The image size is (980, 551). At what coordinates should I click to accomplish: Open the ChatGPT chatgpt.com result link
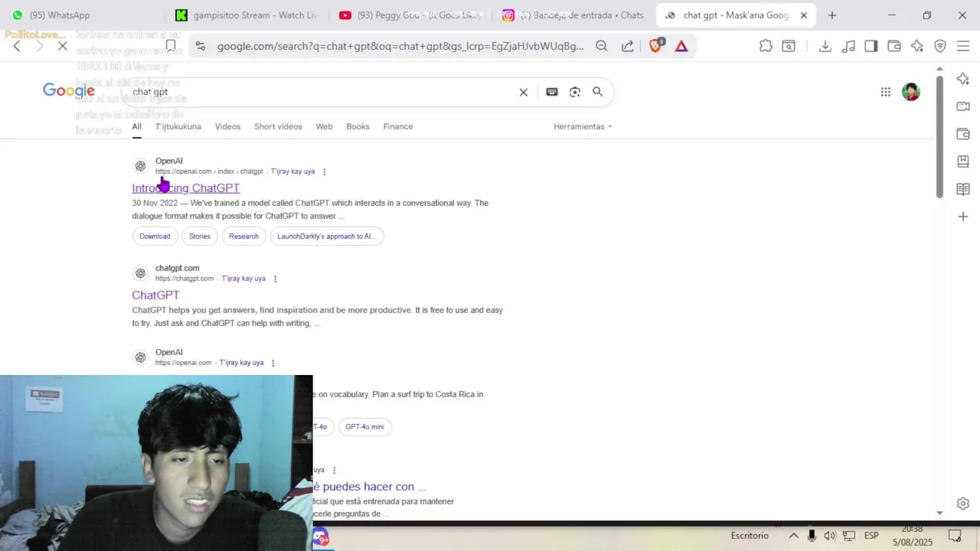(x=155, y=295)
